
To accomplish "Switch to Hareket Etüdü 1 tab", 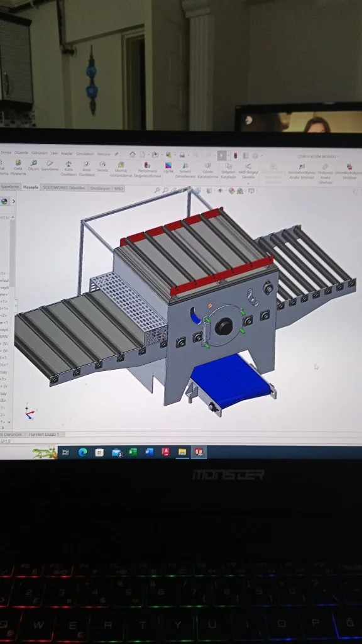I will pos(45,434).
